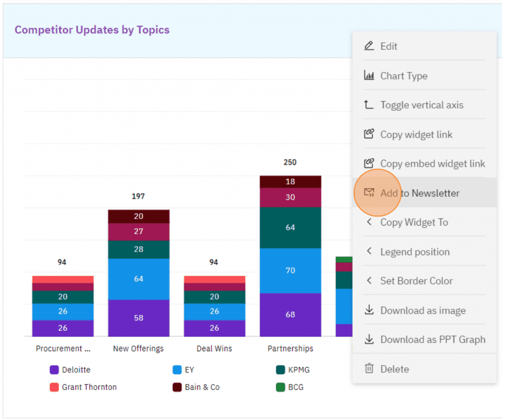
Task: Expand the Set Border Color submenu
Action: tap(416, 281)
